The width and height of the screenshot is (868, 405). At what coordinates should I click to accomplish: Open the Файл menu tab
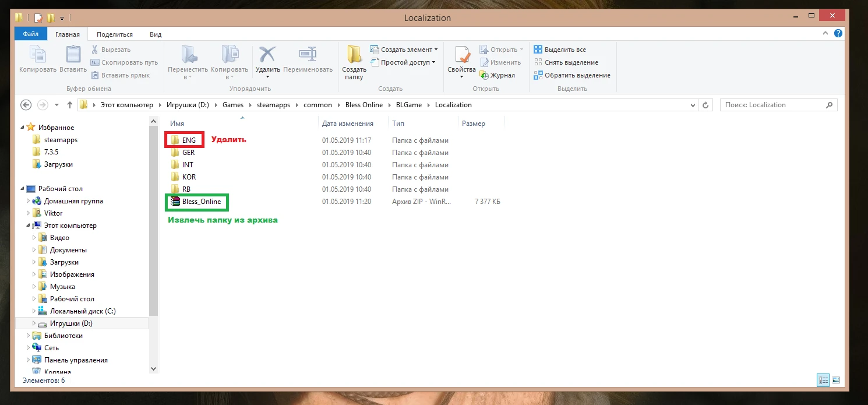31,34
